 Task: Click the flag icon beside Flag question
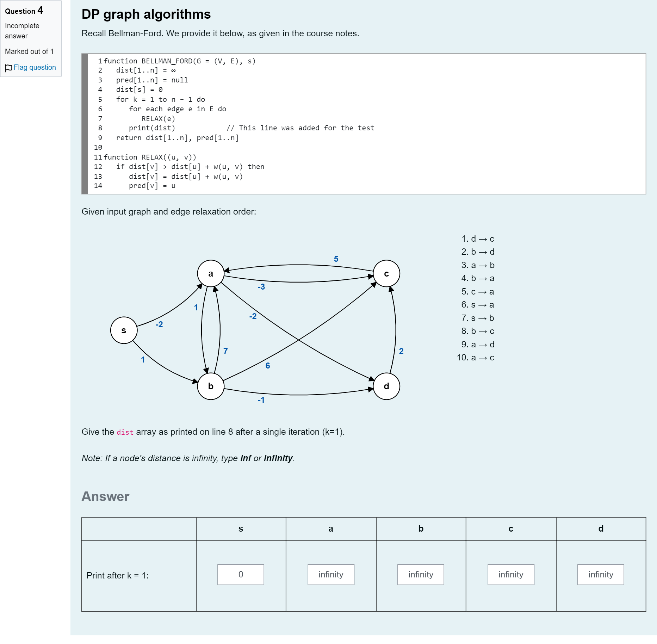click(8, 68)
